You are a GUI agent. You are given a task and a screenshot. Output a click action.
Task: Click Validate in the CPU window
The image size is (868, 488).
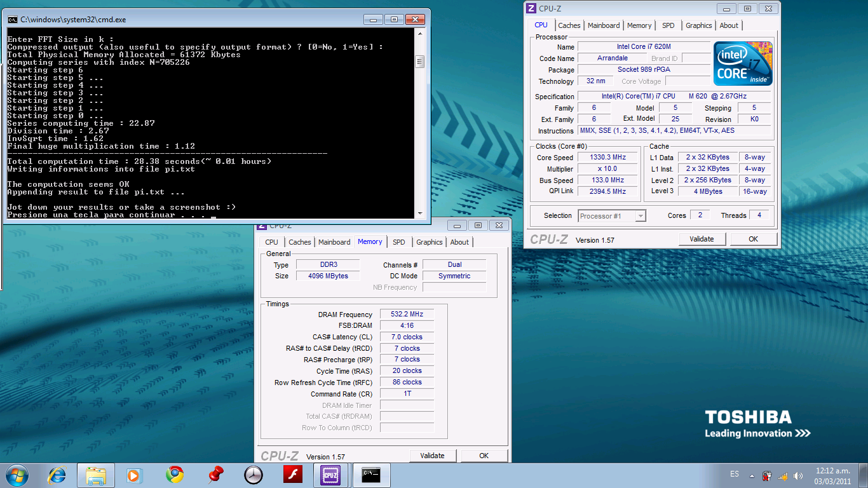coord(702,239)
